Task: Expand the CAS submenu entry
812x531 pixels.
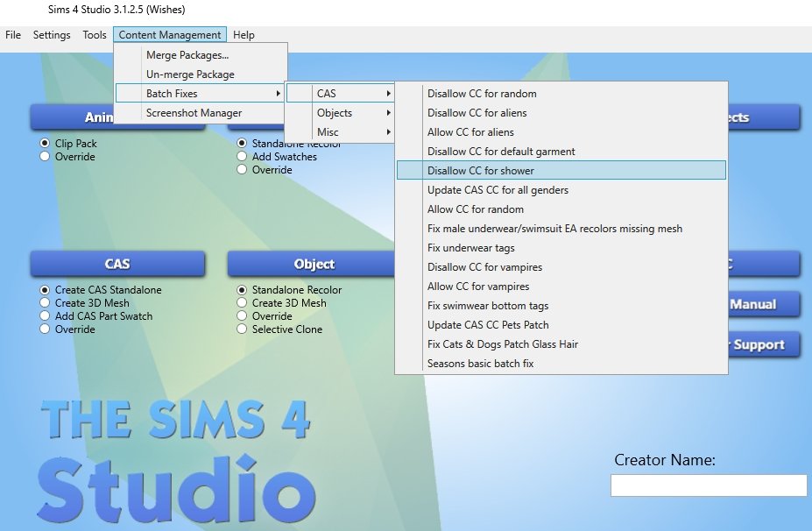Action: (340, 93)
